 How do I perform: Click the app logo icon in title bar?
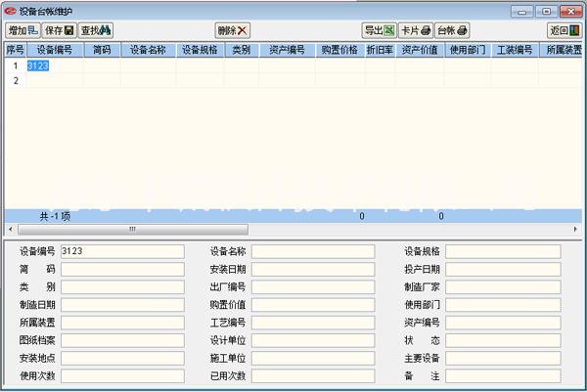click(x=11, y=11)
